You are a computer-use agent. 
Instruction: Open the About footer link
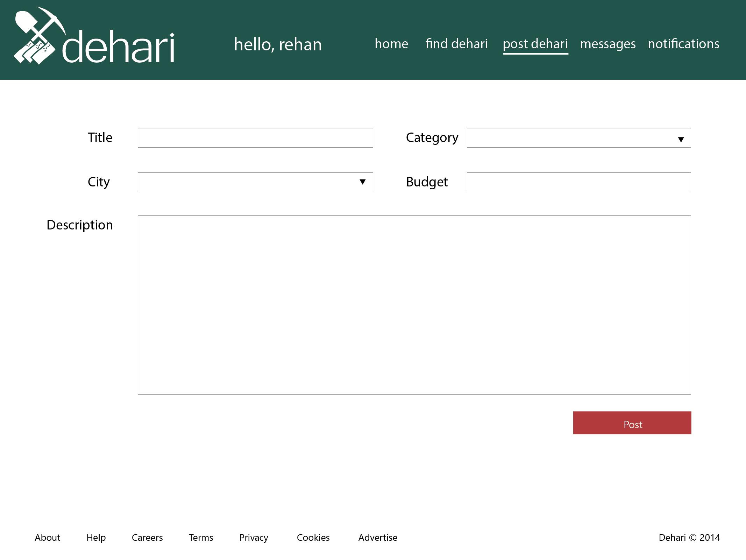pos(48,537)
